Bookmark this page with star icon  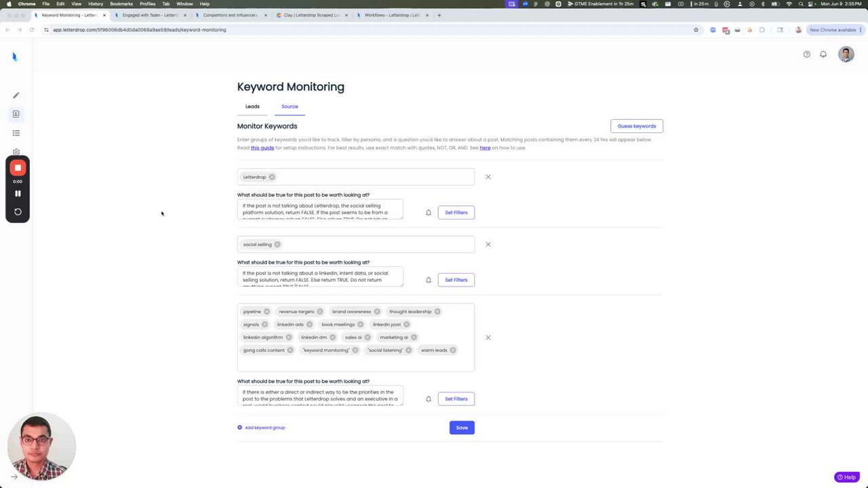(696, 30)
